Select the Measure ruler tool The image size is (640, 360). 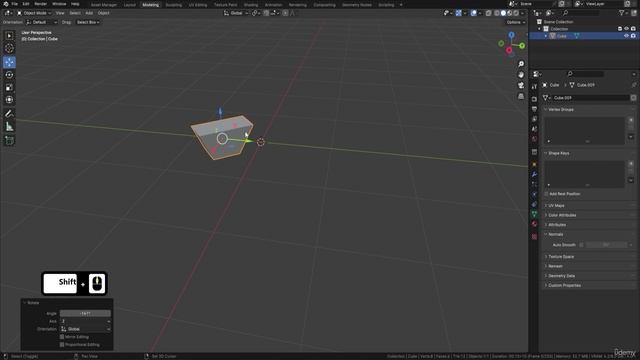pyautogui.click(x=9, y=127)
